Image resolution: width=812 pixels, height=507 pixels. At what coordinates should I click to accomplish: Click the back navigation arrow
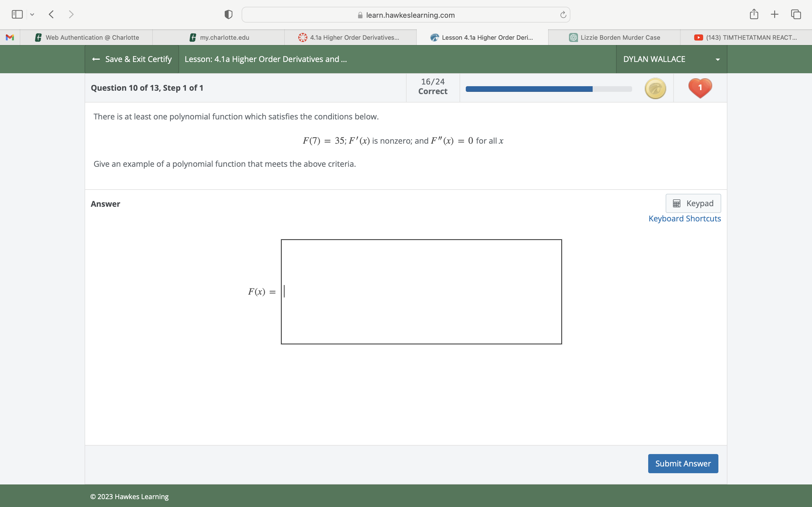[x=51, y=14]
